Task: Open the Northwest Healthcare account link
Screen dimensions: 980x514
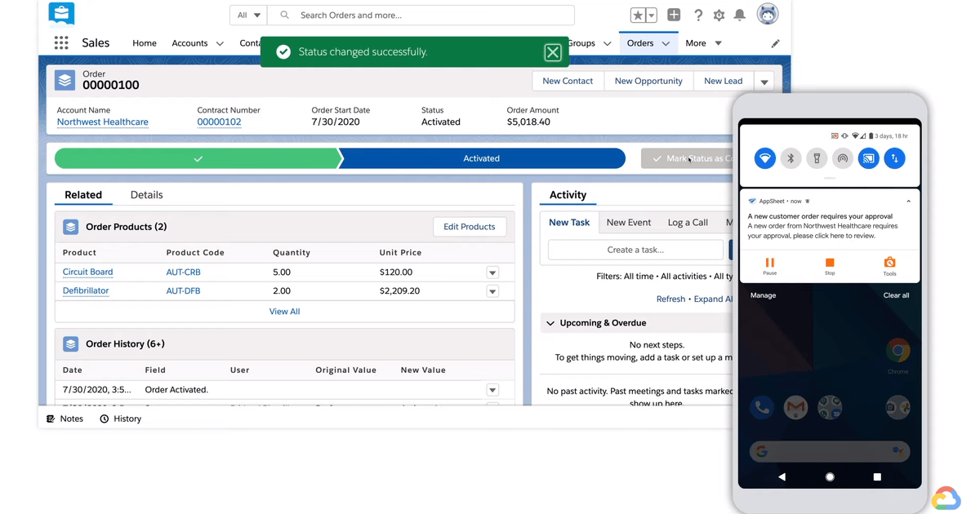Action: [x=102, y=122]
